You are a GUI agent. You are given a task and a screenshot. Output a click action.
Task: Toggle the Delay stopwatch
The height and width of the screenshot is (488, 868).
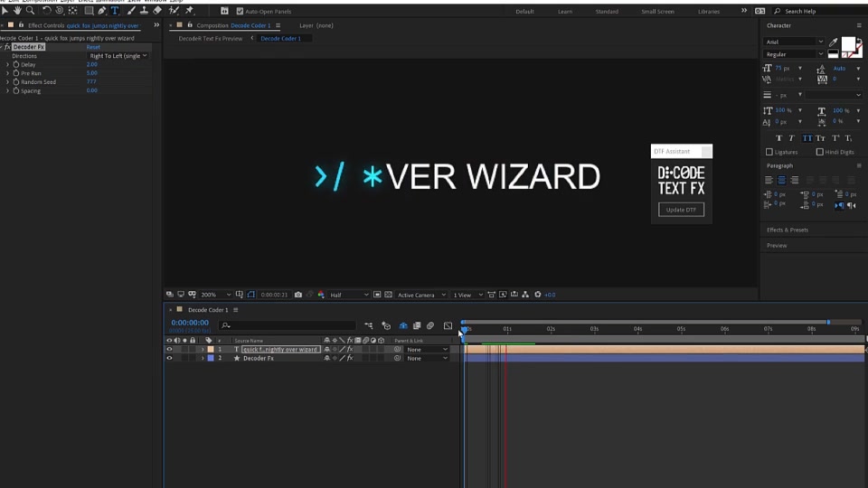16,65
